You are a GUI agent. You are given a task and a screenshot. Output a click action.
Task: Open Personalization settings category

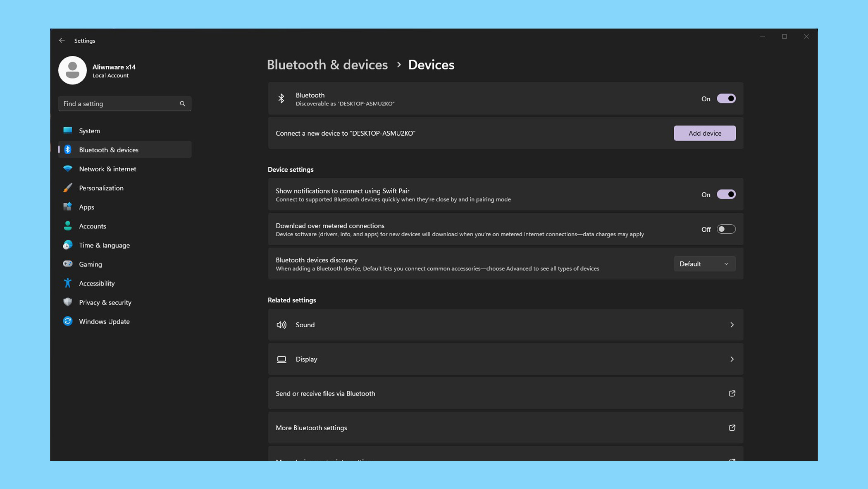point(125,188)
